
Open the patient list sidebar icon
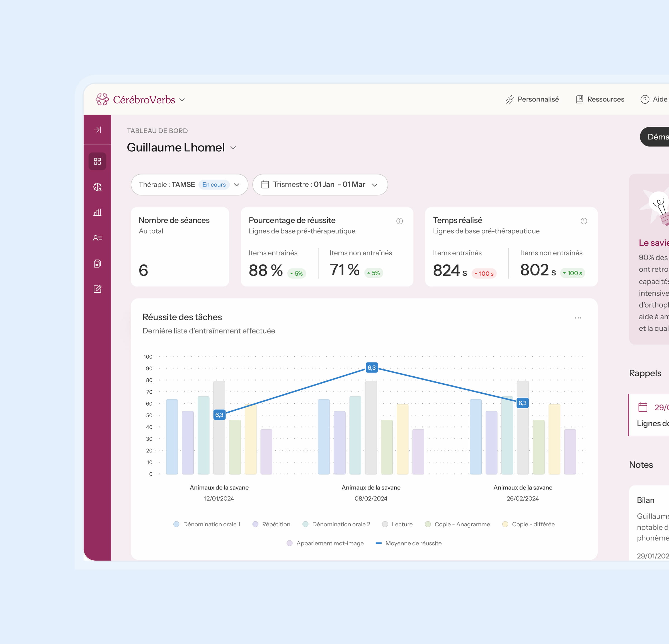tap(97, 238)
